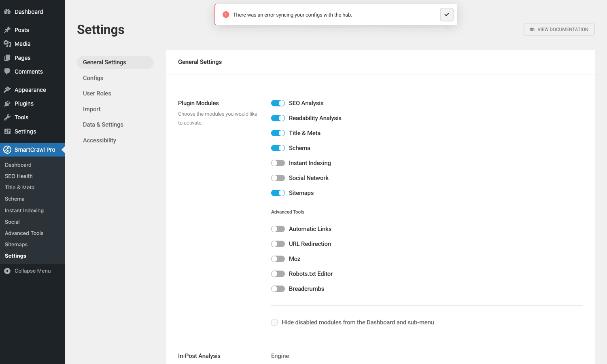
Task: Enable the Robots.txt Editor toggle
Action: coord(278,274)
